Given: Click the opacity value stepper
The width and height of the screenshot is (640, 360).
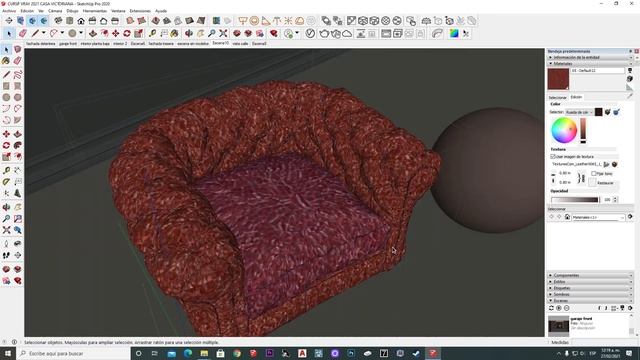Looking at the screenshot, I should tap(615, 200).
